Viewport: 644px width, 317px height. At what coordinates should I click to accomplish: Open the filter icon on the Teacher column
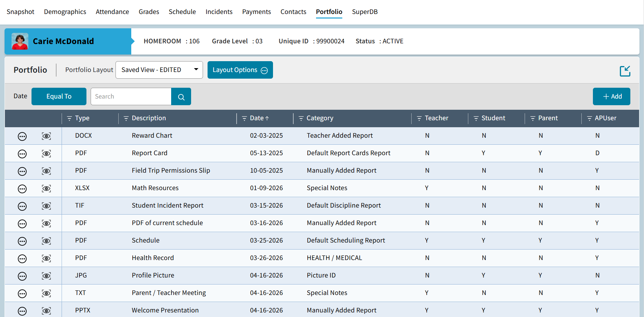[x=419, y=118]
